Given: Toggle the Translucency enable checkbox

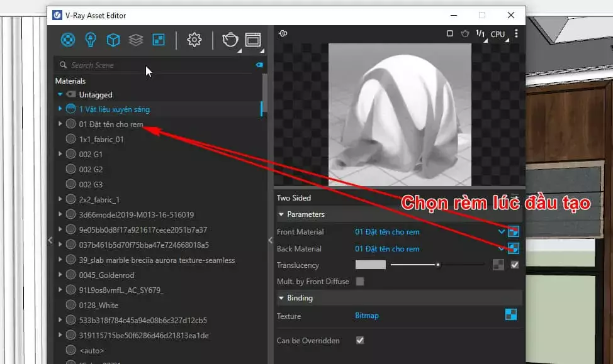Looking at the screenshot, I should point(514,265).
